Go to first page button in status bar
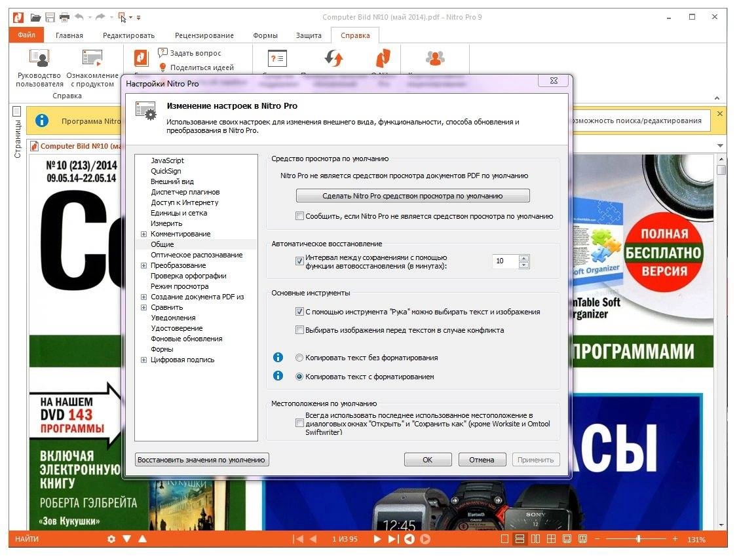Viewport: 739px width, 560px height. [297, 539]
